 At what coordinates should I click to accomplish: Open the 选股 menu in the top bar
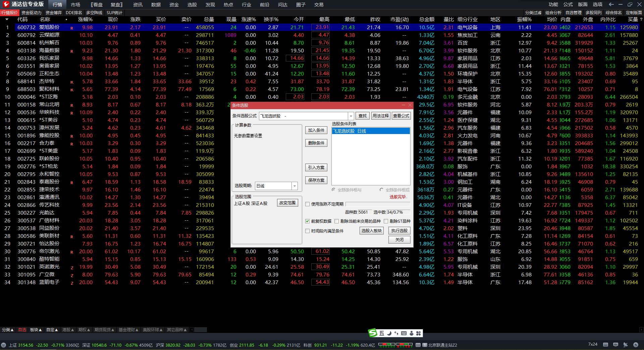192,5
